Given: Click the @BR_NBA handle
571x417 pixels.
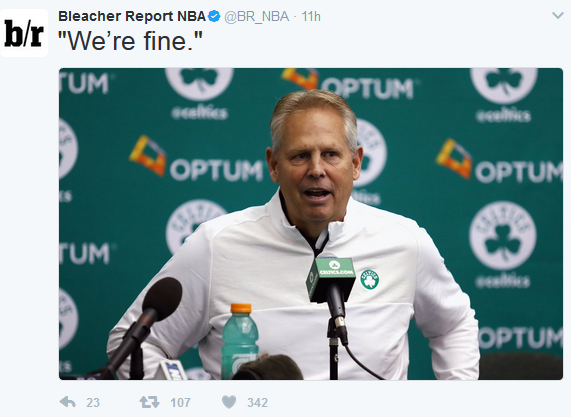Looking at the screenshot, I should pyautogui.click(x=256, y=16).
